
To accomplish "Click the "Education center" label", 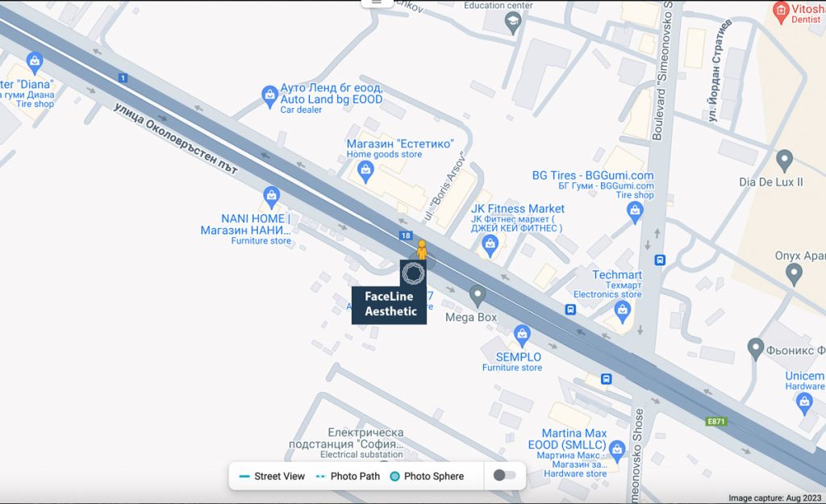I will 499,6.
